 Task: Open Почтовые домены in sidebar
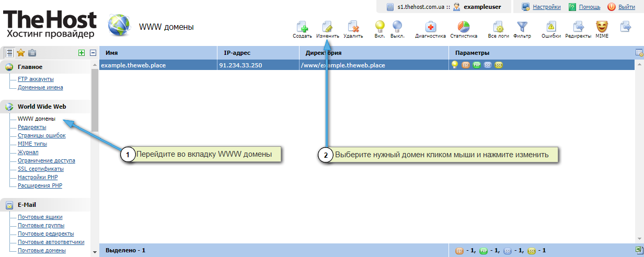pyautogui.click(x=42, y=251)
